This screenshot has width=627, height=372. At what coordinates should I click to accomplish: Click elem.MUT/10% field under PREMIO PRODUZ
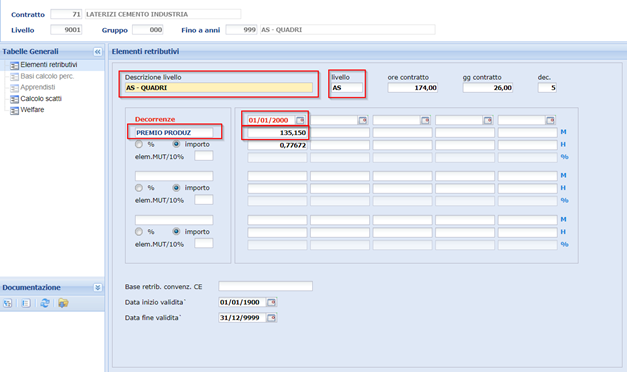tap(204, 156)
